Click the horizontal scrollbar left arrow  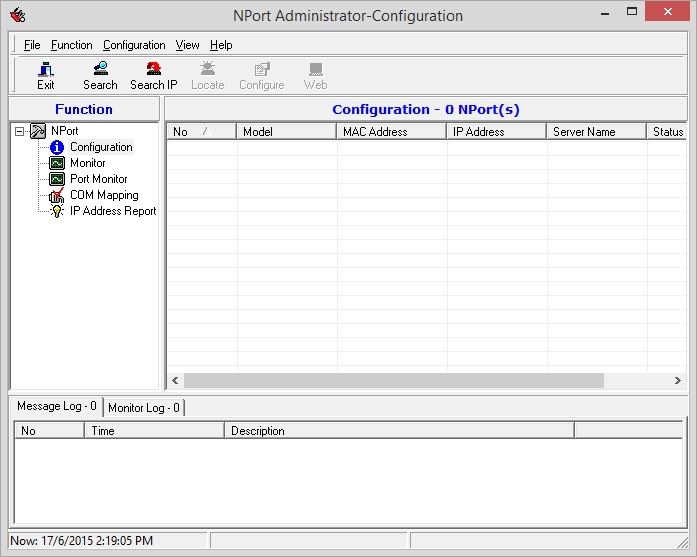tap(175, 381)
